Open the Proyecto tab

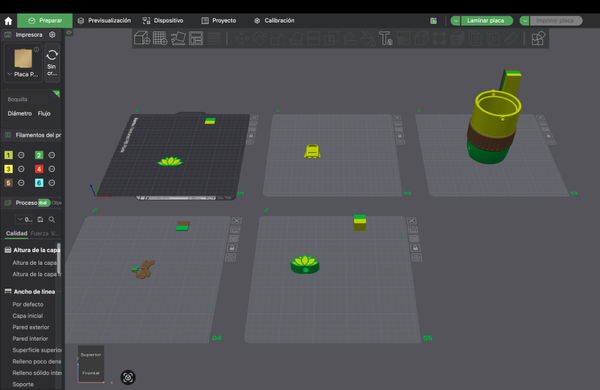tap(219, 21)
